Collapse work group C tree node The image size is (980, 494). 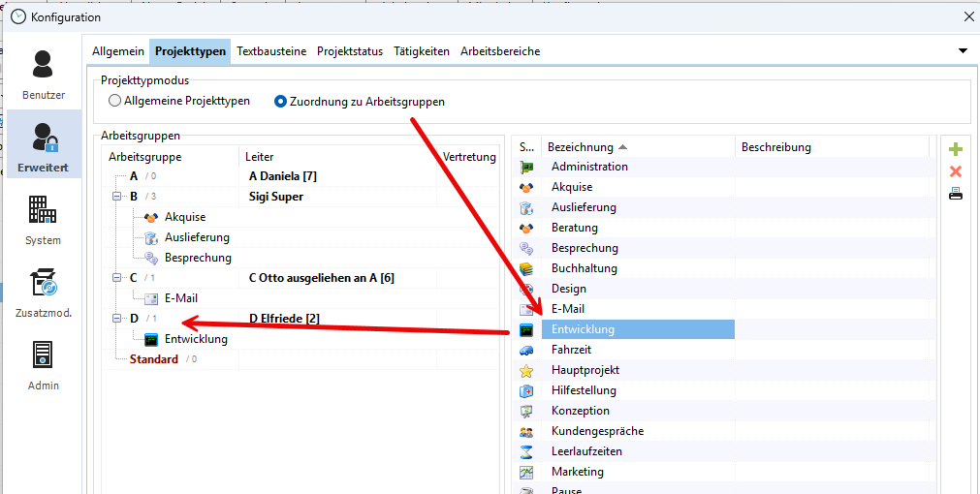click(117, 278)
